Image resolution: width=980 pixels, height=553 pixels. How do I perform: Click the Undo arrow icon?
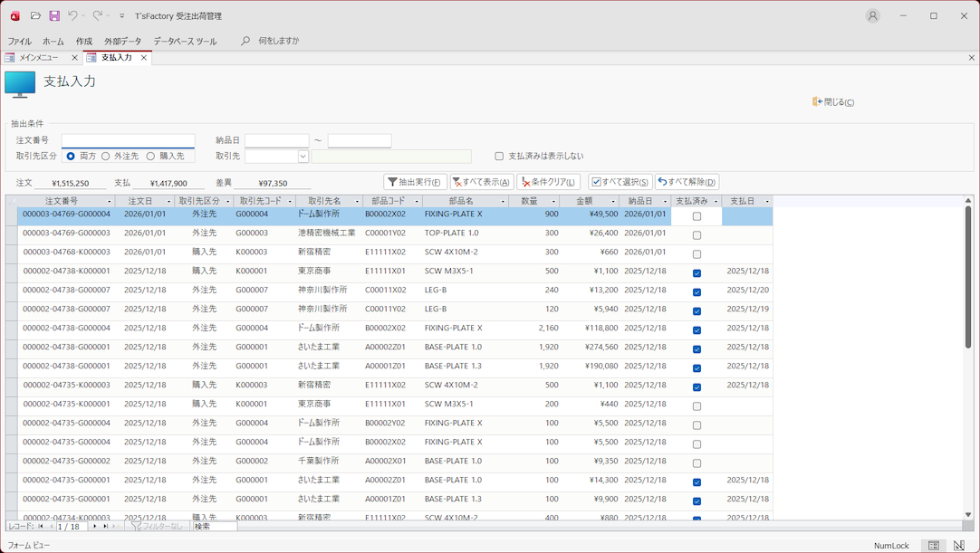(x=73, y=15)
